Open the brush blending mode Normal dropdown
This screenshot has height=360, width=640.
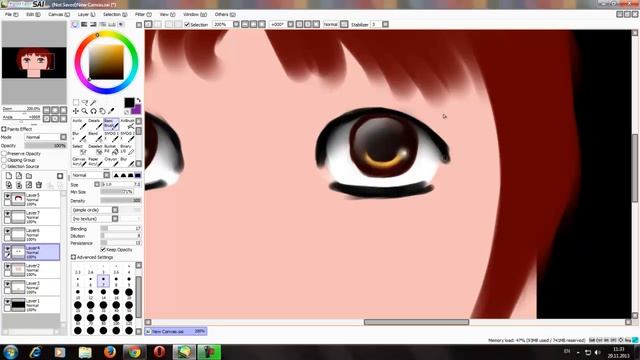click(x=91, y=175)
